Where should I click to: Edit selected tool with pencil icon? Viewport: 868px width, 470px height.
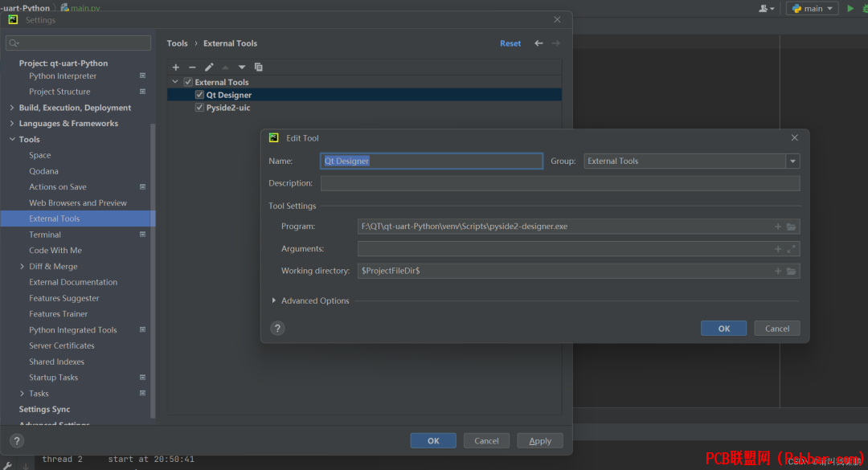click(x=209, y=67)
